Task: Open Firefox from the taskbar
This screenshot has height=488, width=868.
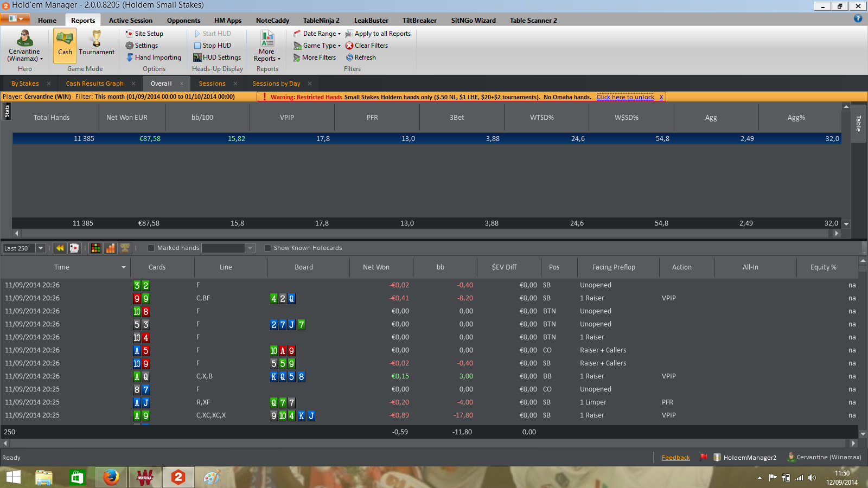Action: (111, 477)
